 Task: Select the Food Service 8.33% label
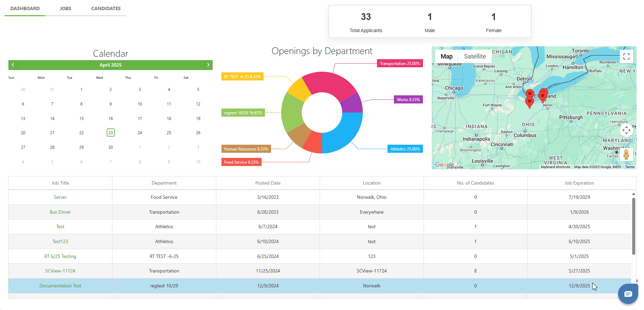point(241,162)
